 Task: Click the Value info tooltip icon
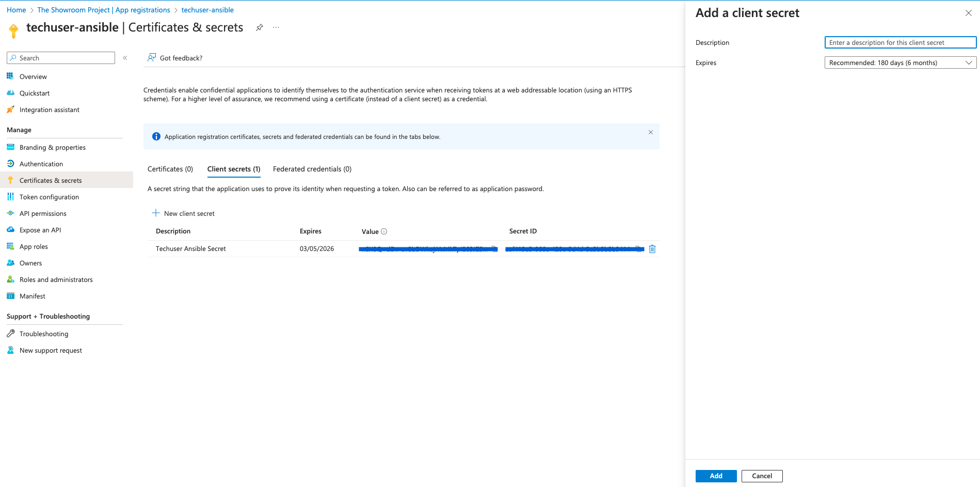pyautogui.click(x=384, y=231)
